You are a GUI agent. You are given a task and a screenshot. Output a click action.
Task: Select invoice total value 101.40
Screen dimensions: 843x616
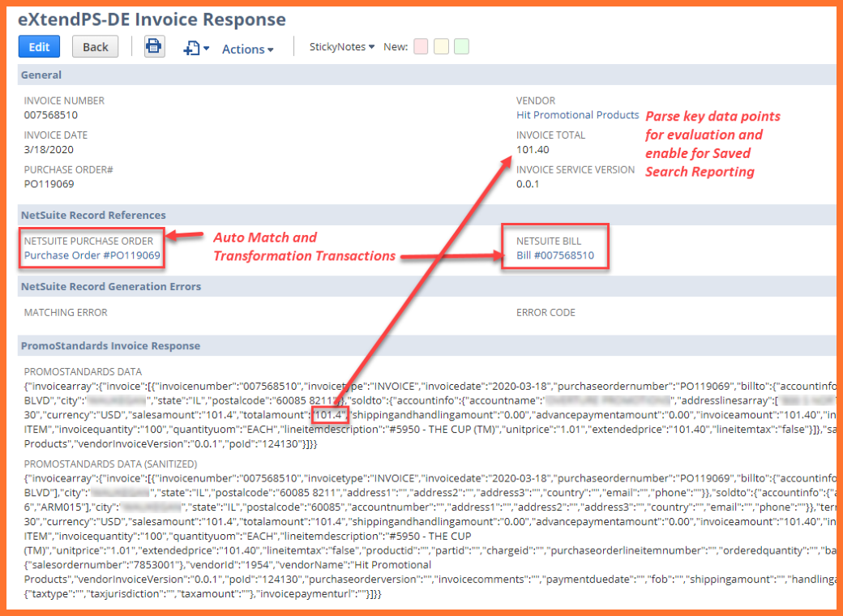pyautogui.click(x=533, y=149)
